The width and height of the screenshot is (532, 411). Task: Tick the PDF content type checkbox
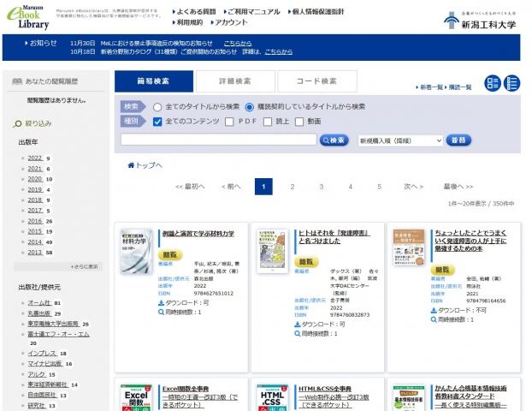[x=229, y=122]
